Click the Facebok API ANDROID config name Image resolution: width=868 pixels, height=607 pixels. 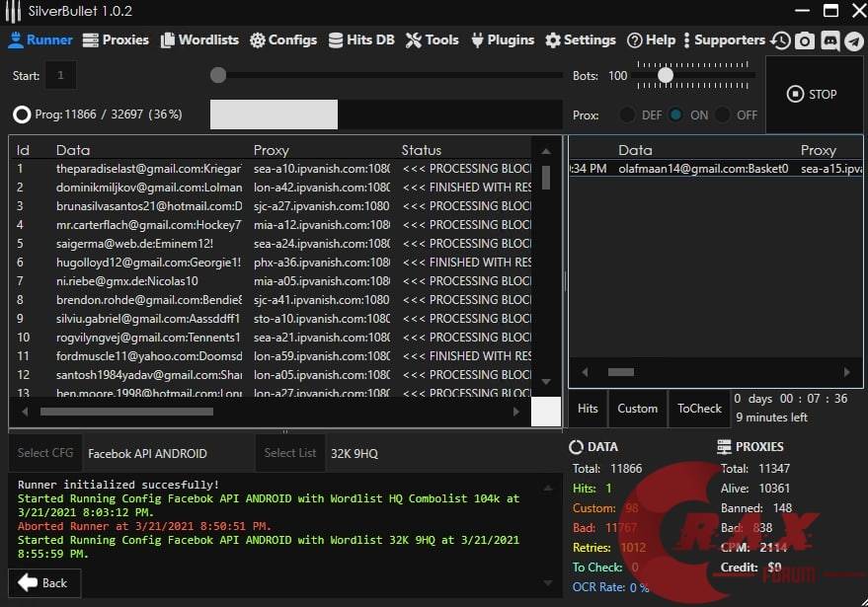(x=147, y=454)
